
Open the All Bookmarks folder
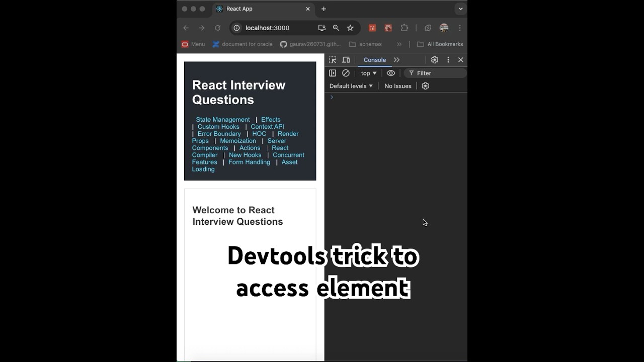click(440, 44)
